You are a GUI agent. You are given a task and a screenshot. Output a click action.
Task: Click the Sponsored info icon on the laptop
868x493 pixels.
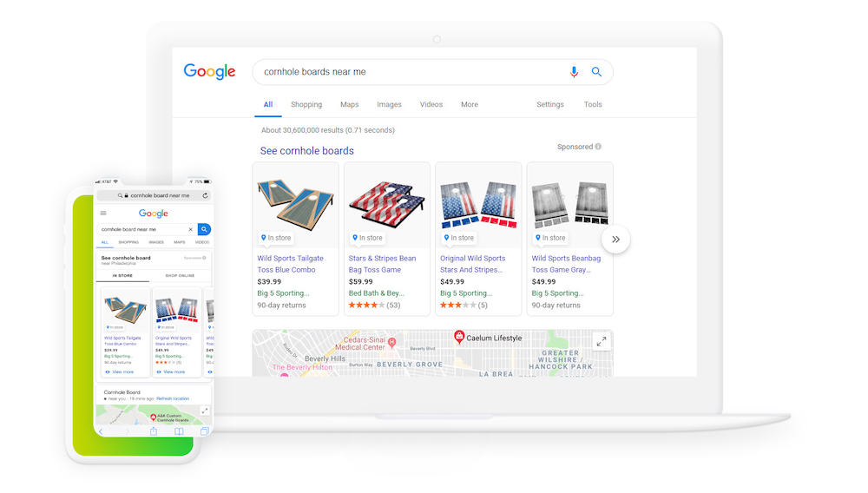pos(598,147)
